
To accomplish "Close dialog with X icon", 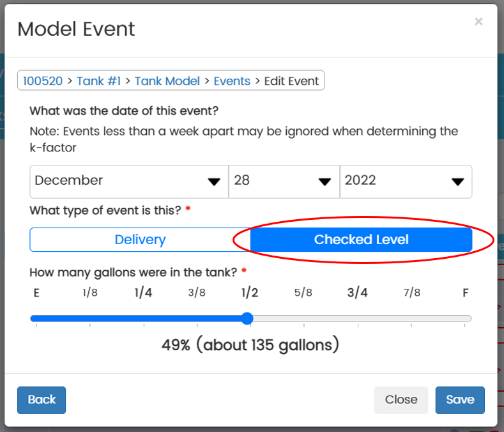I will tap(478, 22).
